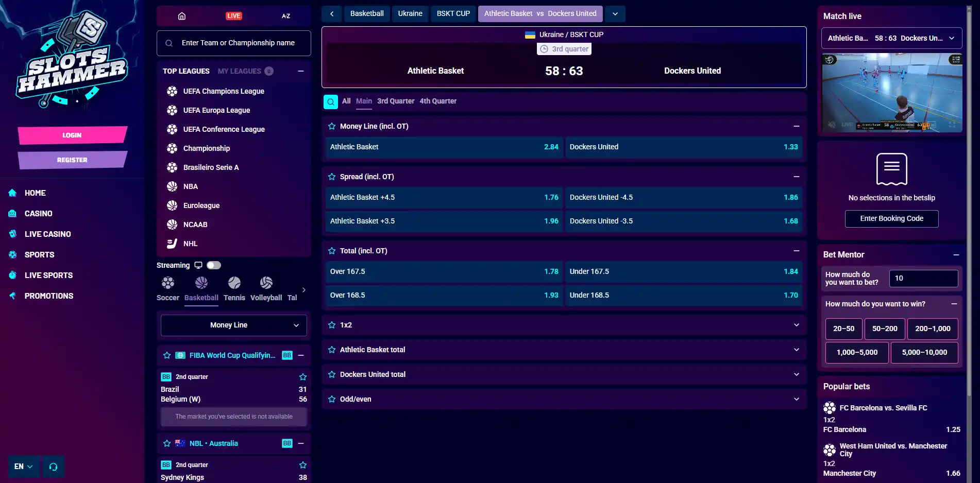Pick Over 167.5 total at 1.78
Screen dimensions: 980x483
point(444,272)
